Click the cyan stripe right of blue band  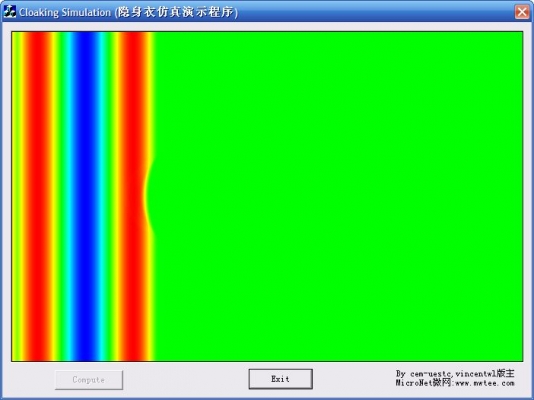(102, 196)
